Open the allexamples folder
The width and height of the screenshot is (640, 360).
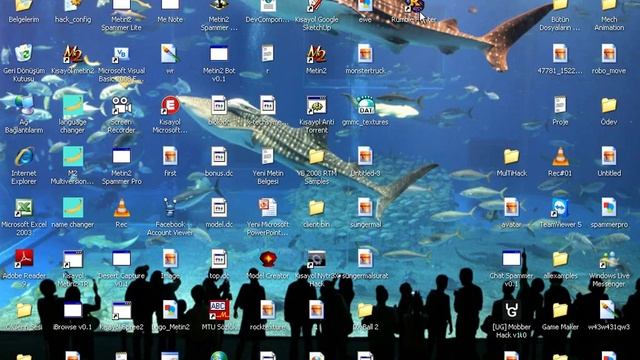(560, 259)
